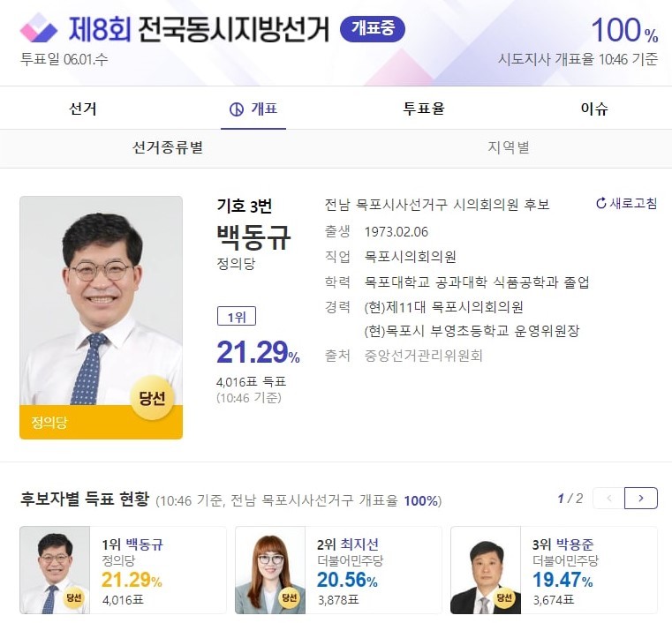672x623 pixels.
Task: Click the 당선 badge on 최지선's photo
Action: point(291,597)
